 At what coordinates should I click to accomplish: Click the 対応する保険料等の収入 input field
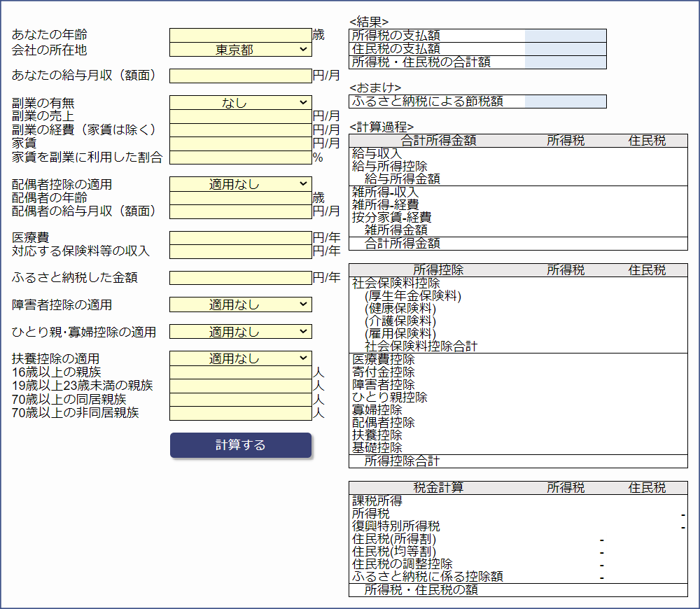[241, 251]
